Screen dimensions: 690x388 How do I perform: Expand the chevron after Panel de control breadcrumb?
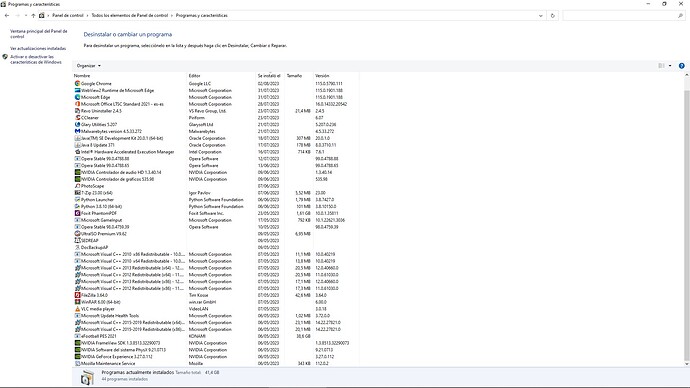click(x=87, y=15)
